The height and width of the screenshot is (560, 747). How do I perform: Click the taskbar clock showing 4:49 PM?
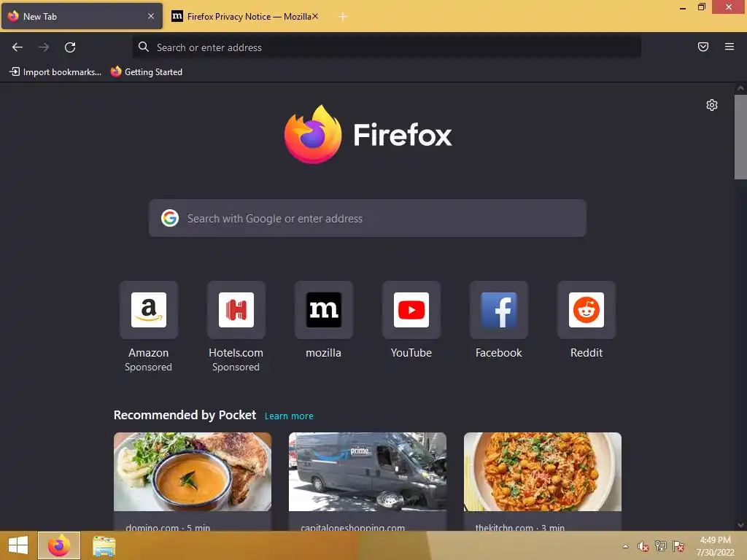pos(715,546)
